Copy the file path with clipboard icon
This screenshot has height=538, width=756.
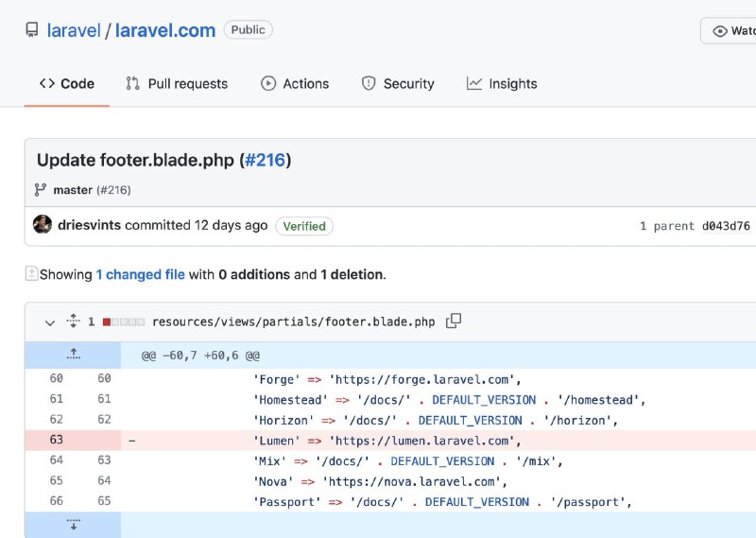[x=454, y=321]
